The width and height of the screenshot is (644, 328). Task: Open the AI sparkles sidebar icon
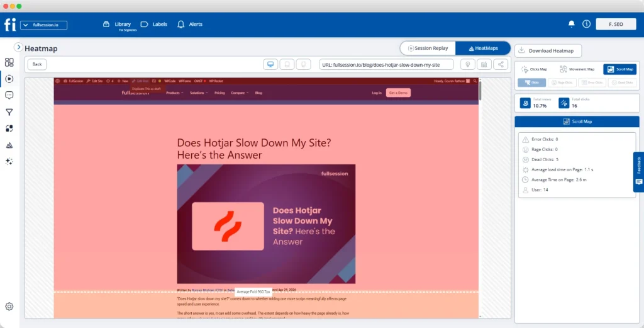(x=9, y=162)
